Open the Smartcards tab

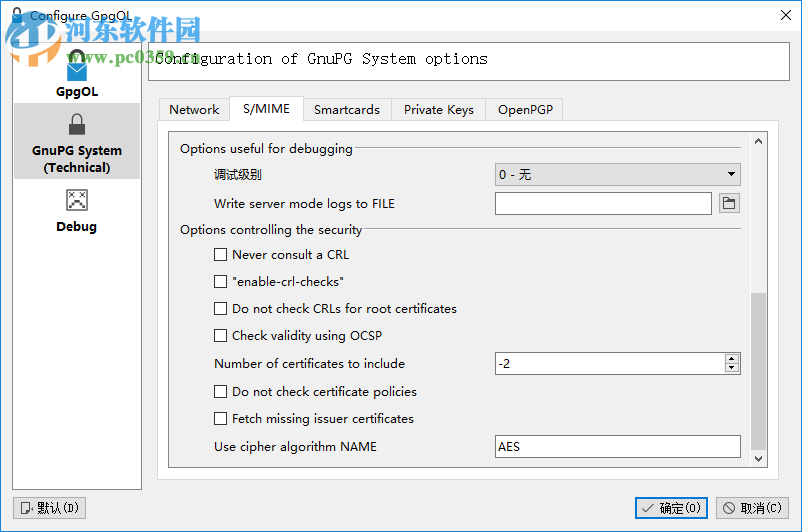pyautogui.click(x=347, y=110)
